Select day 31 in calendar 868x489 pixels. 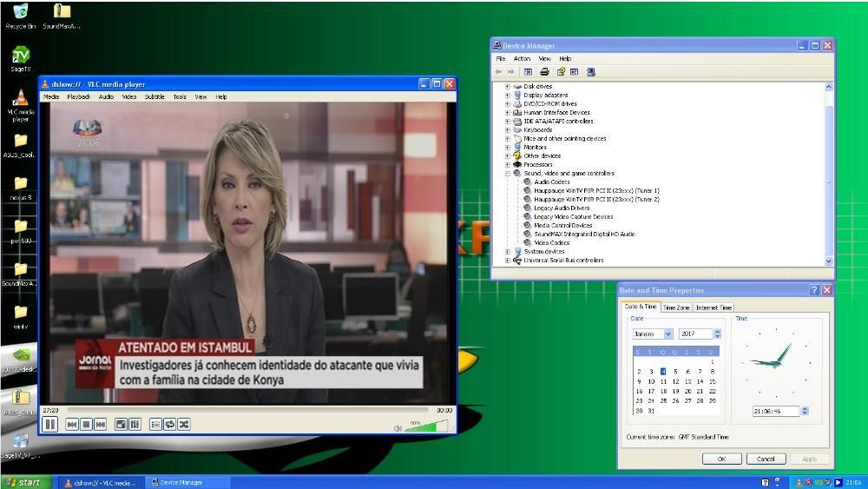651,411
